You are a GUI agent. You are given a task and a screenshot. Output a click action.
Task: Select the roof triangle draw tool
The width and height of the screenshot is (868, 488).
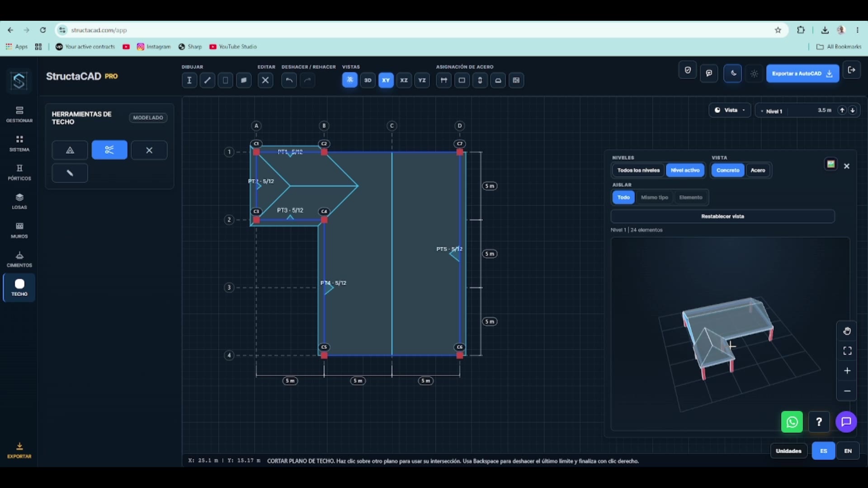point(70,150)
